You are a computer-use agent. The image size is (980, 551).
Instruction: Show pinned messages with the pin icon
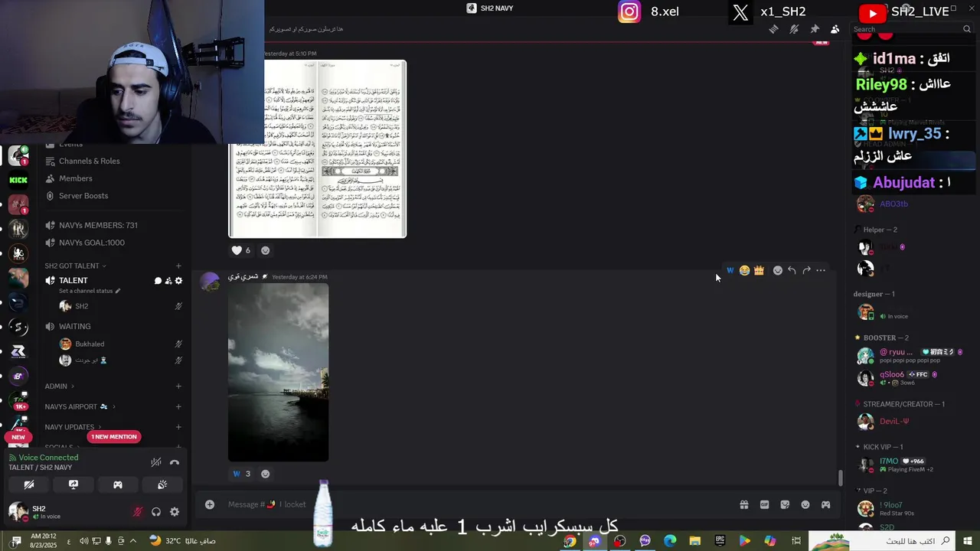[815, 29]
